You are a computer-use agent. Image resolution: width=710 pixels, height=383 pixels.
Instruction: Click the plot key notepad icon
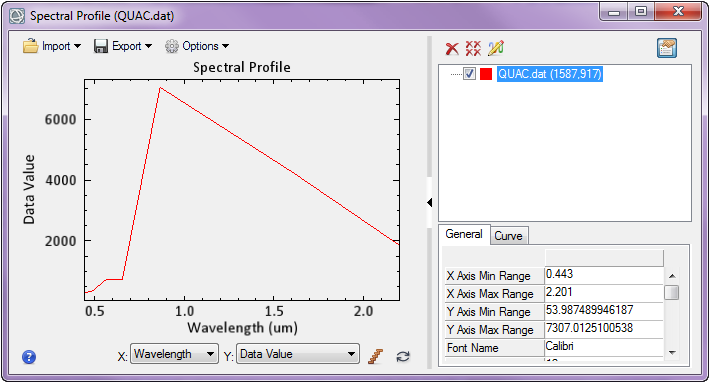click(667, 48)
